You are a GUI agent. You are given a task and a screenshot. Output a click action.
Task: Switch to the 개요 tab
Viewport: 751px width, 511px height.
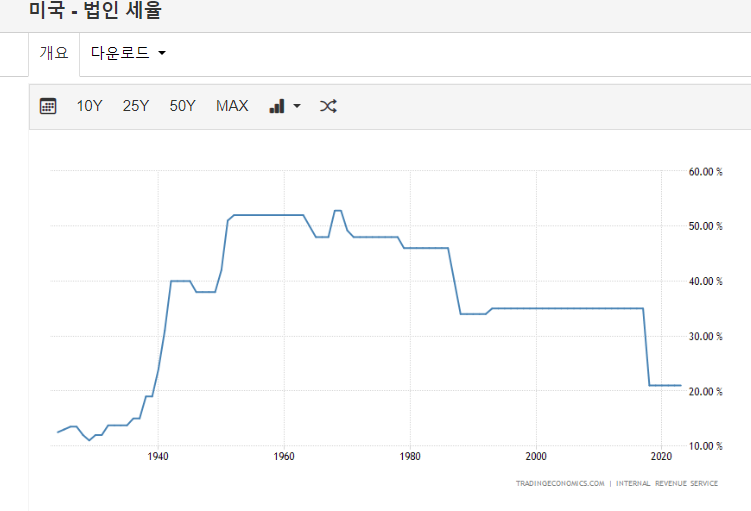[x=54, y=53]
